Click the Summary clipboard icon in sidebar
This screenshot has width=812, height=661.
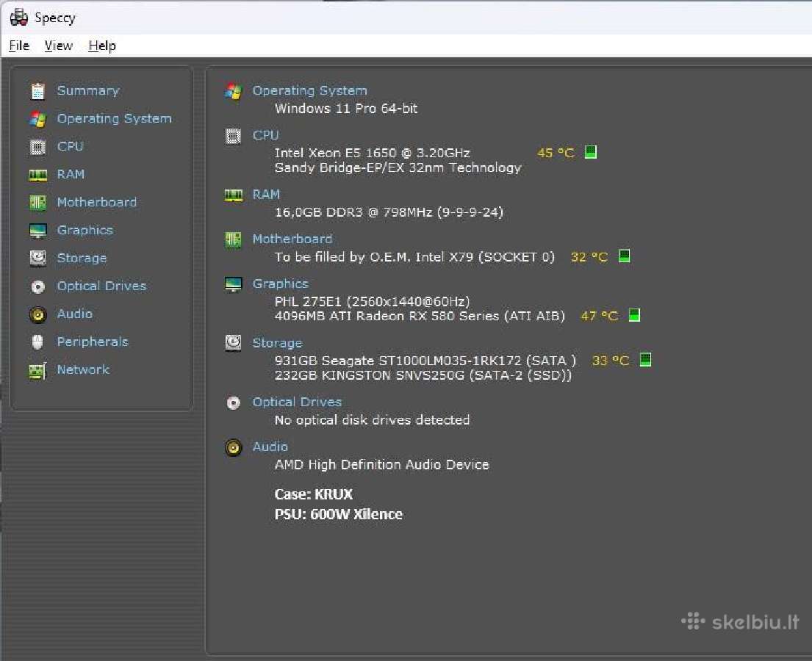(37, 91)
